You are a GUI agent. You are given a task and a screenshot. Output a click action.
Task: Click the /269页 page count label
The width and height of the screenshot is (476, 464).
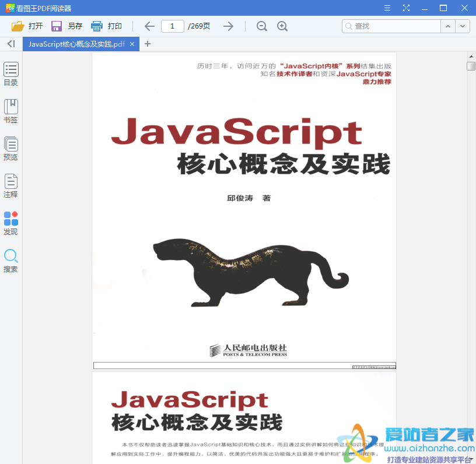199,26
